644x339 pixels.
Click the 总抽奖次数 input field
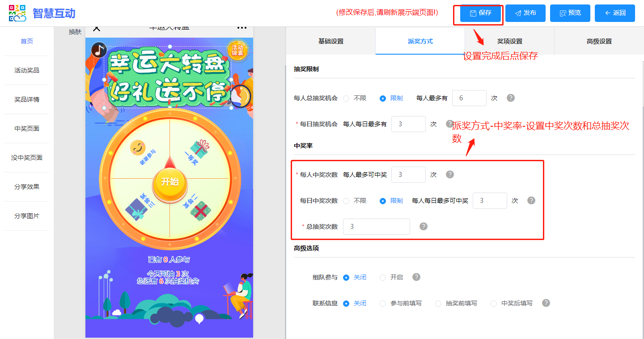click(x=376, y=227)
